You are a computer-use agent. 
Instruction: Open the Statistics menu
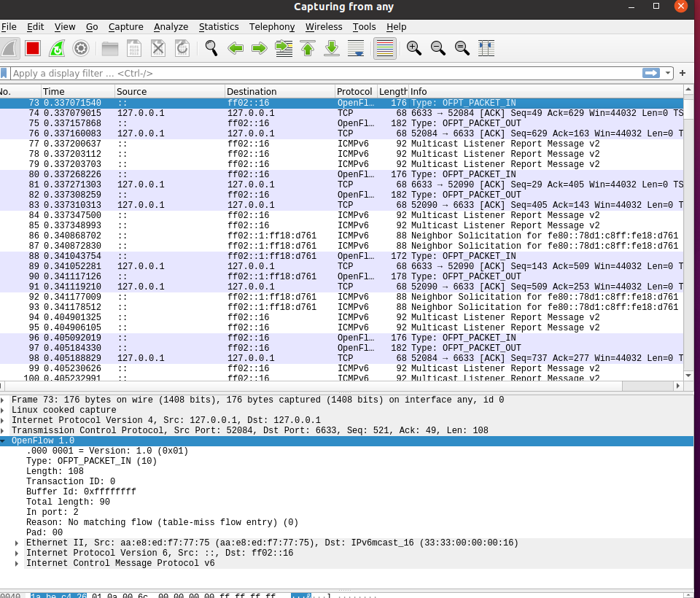click(x=219, y=27)
